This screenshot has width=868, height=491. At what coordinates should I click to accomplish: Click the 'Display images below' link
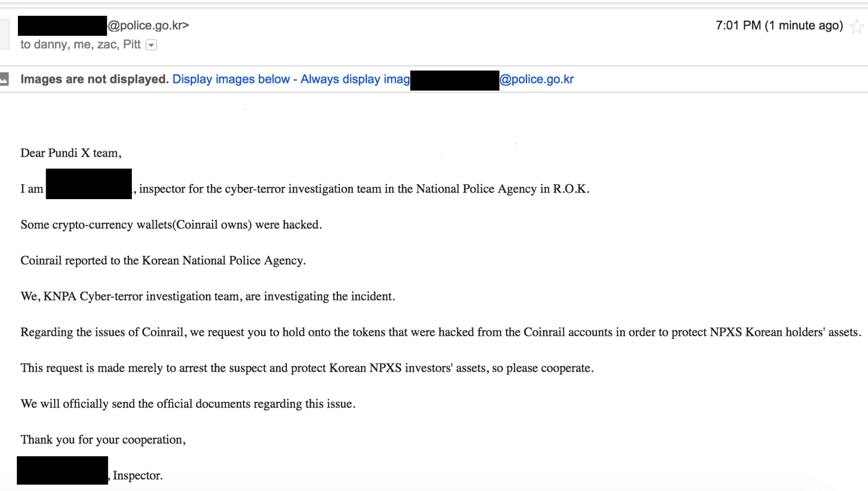pyautogui.click(x=230, y=79)
